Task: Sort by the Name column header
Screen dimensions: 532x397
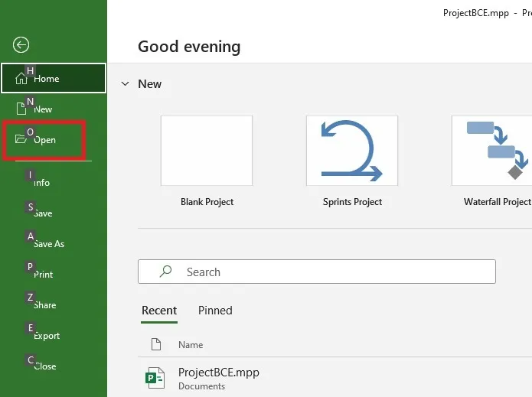Action: click(191, 345)
